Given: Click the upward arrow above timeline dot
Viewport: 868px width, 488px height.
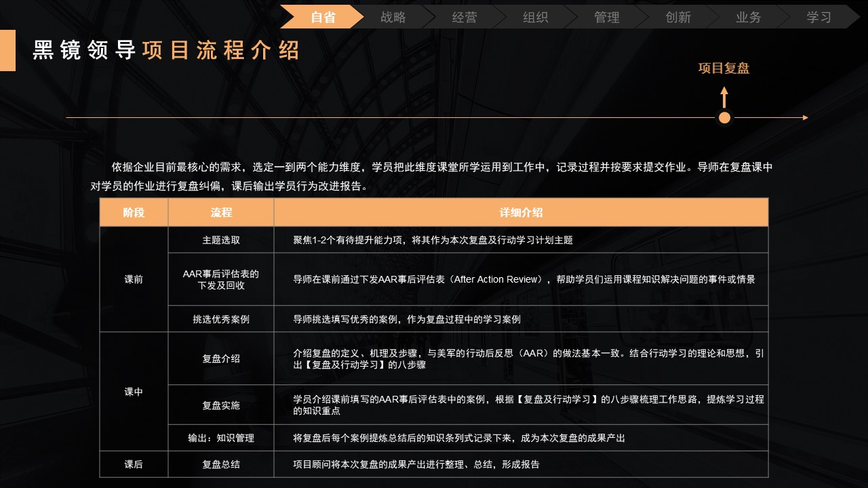Looking at the screenshot, I should (x=724, y=96).
